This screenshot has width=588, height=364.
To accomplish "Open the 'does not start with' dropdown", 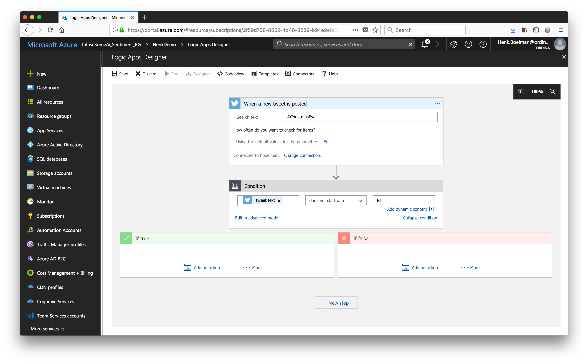I will coord(335,200).
